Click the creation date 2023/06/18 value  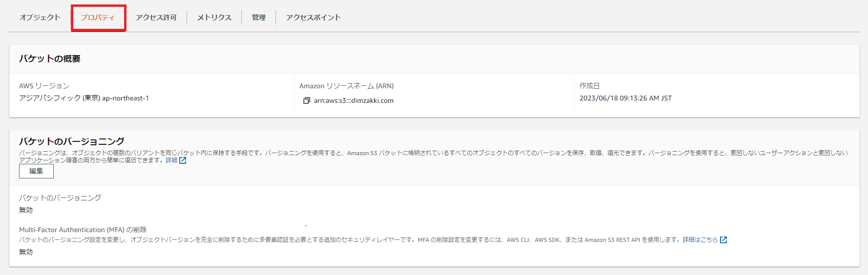pos(625,98)
